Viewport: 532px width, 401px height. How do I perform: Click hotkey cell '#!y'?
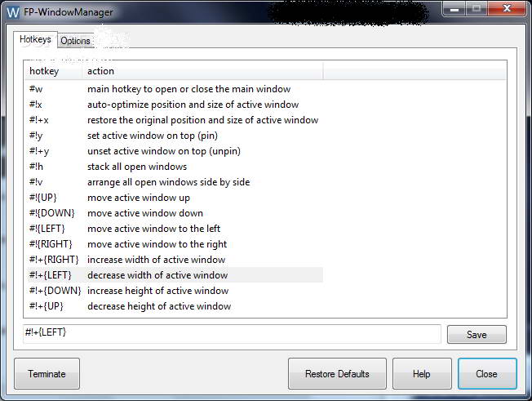pos(36,136)
